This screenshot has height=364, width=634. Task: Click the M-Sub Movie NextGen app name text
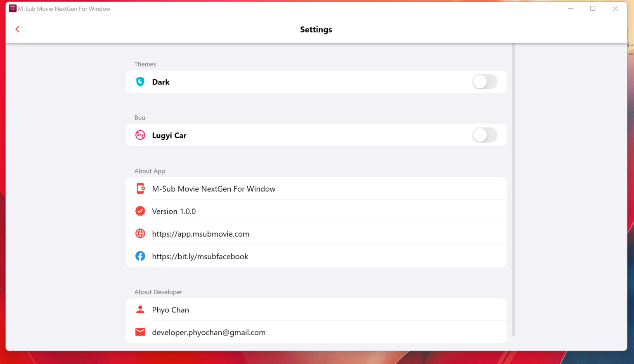(213, 189)
